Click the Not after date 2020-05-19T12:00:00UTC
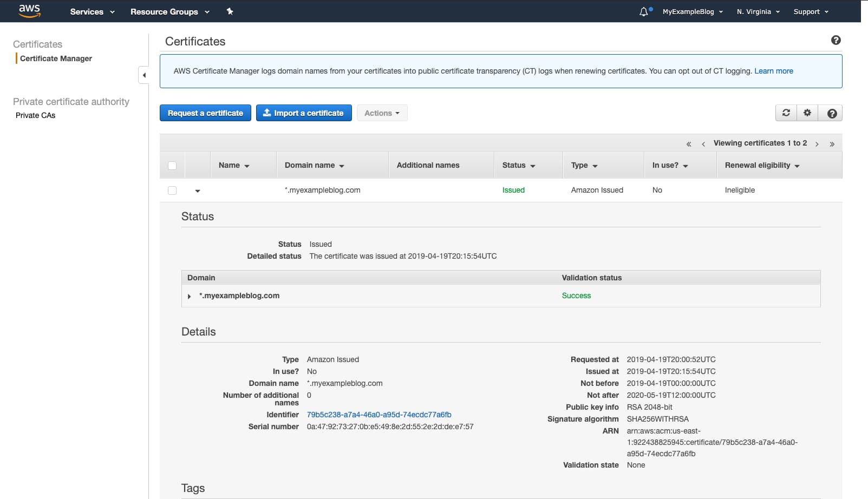This screenshot has width=868, height=499. [x=671, y=395]
